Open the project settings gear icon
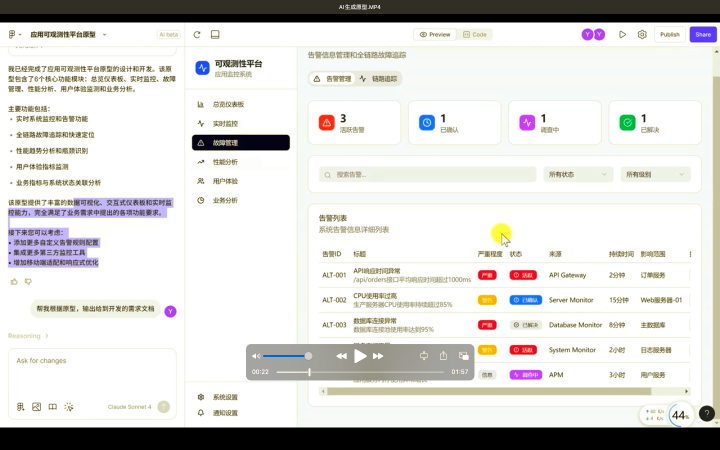Viewport: 720px width, 450px height. pyautogui.click(x=642, y=34)
